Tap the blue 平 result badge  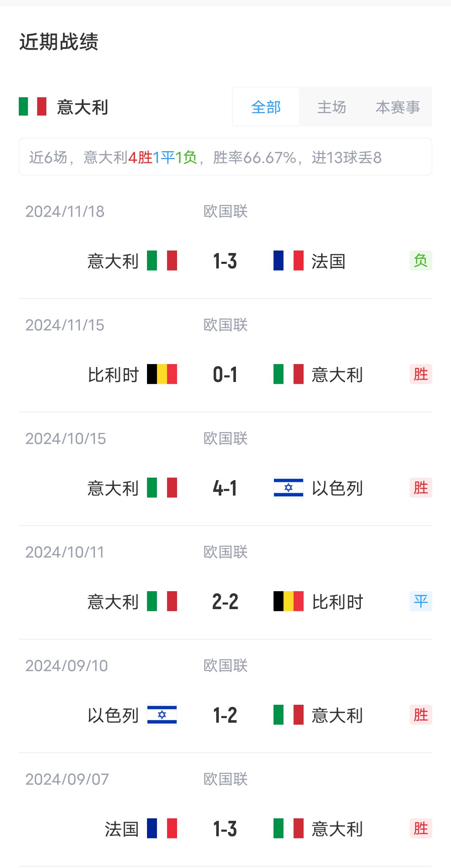pos(421,601)
